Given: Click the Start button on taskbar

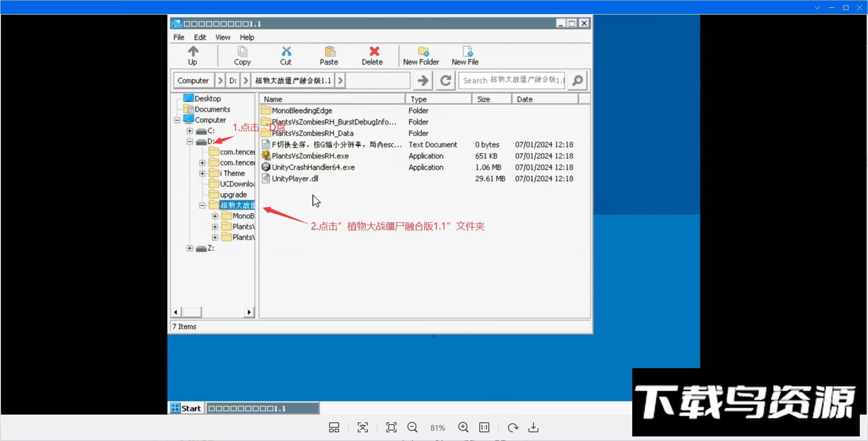Looking at the screenshot, I should click(x=186, y=408).
